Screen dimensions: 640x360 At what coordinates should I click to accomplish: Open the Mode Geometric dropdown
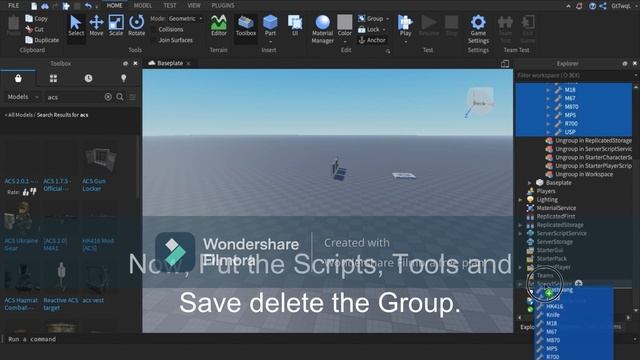pos(186,19)
